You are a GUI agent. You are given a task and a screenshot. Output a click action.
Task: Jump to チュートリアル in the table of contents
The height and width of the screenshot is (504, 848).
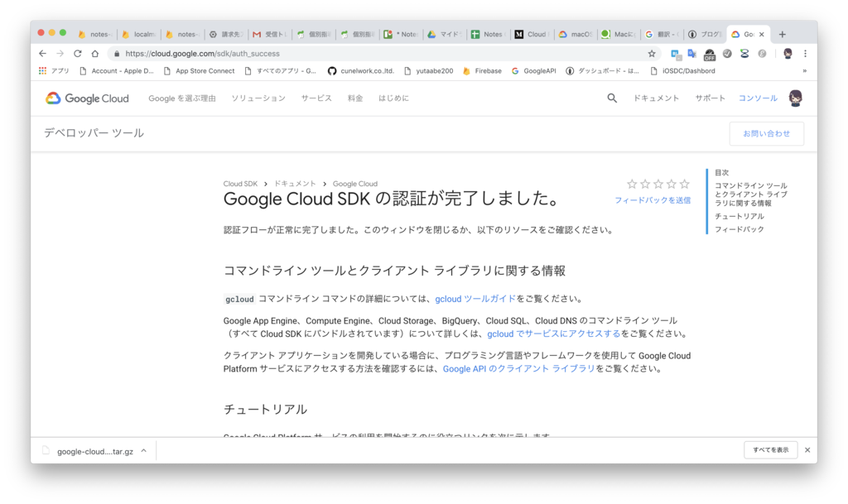[740, 216]
